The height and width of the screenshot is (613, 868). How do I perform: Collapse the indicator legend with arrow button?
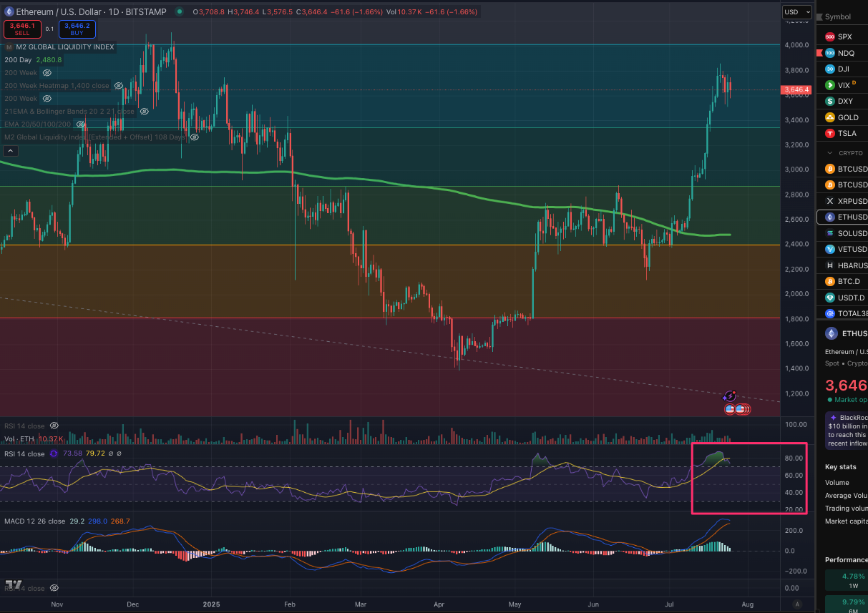pyautogui.click(x=11, y=150)
